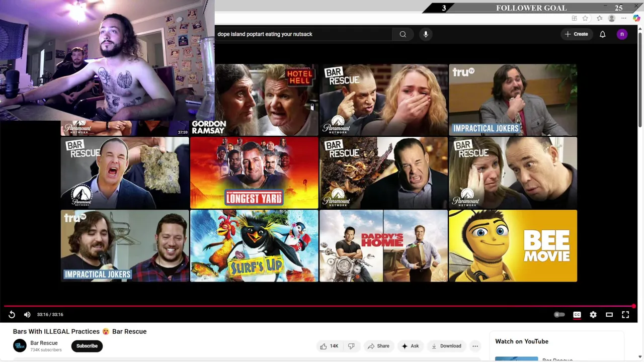Subscribe to Bar Rescue channel
The width and height of the screenshot is (644, 362).
tap(87, 346)
